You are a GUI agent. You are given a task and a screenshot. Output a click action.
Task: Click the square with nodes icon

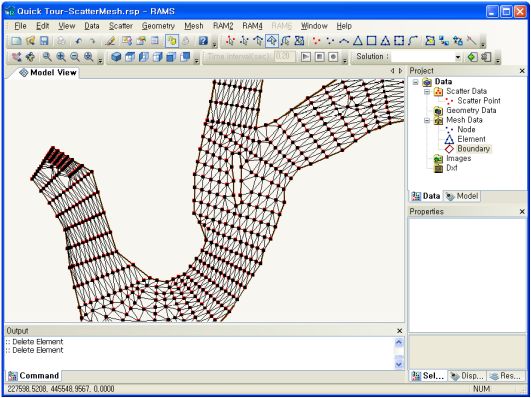click(x=399, y=41)
